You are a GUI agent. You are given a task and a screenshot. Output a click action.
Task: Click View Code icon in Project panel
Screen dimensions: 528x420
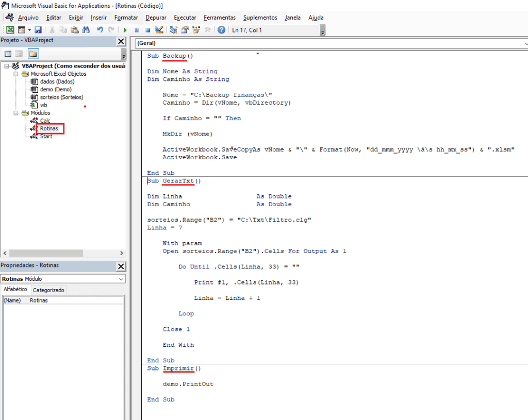coord(8,54)
